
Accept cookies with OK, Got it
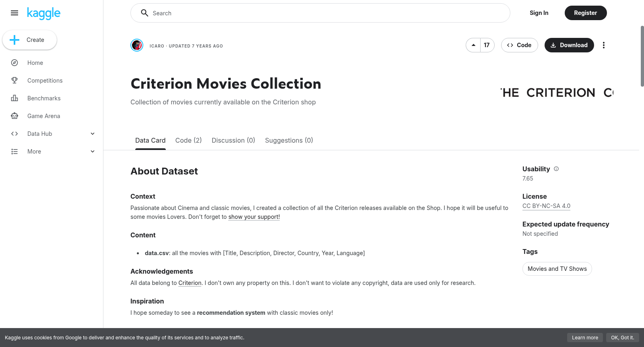[x=622, y=338]
